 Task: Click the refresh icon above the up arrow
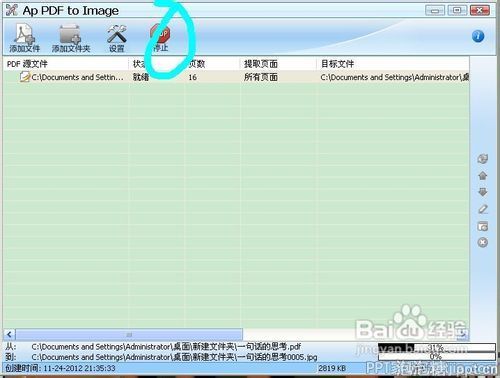pos(482,159)
